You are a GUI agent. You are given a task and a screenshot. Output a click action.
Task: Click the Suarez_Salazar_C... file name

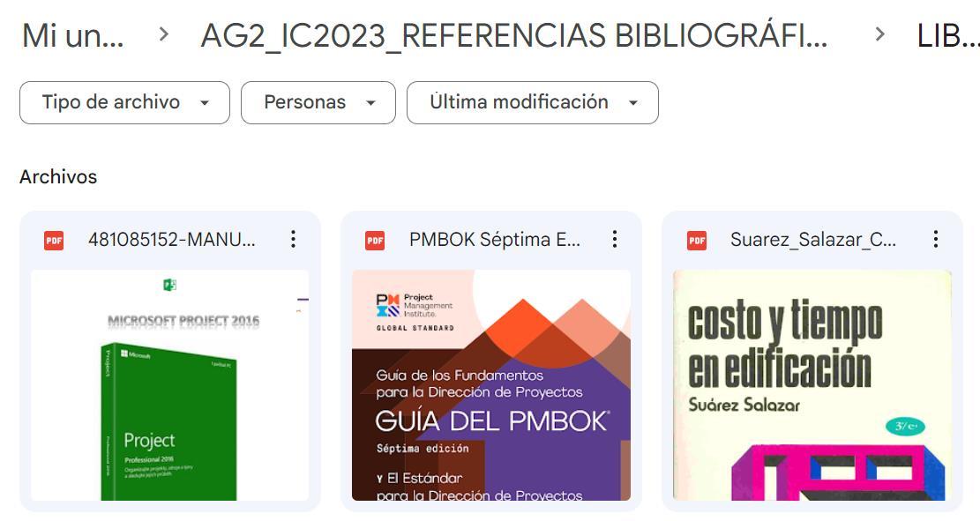(x=813, y=240)
